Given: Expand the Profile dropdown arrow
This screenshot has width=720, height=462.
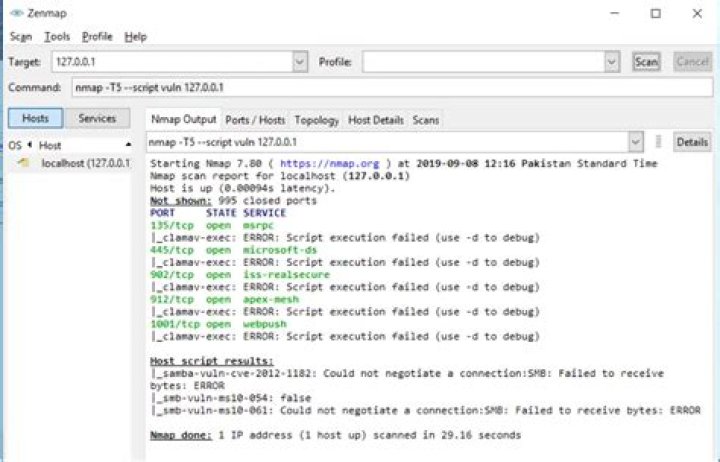Looking at the screenshot, I should tap(611, 62).
